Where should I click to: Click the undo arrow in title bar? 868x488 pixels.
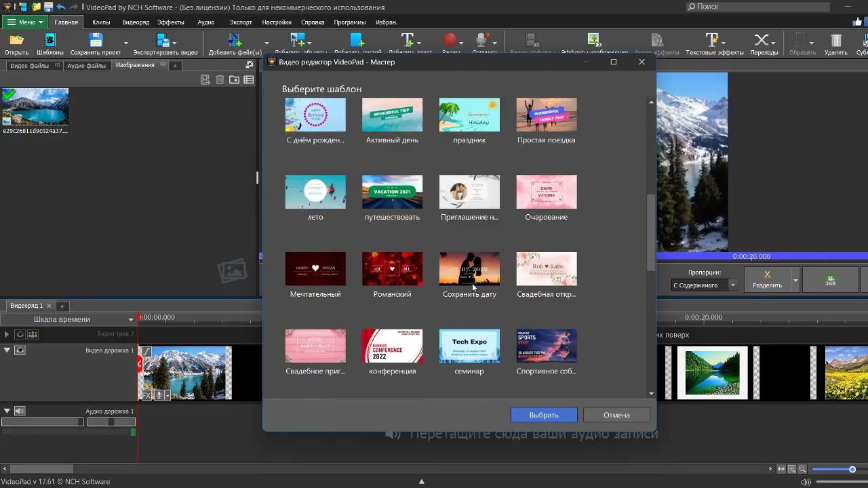[61, 7]
